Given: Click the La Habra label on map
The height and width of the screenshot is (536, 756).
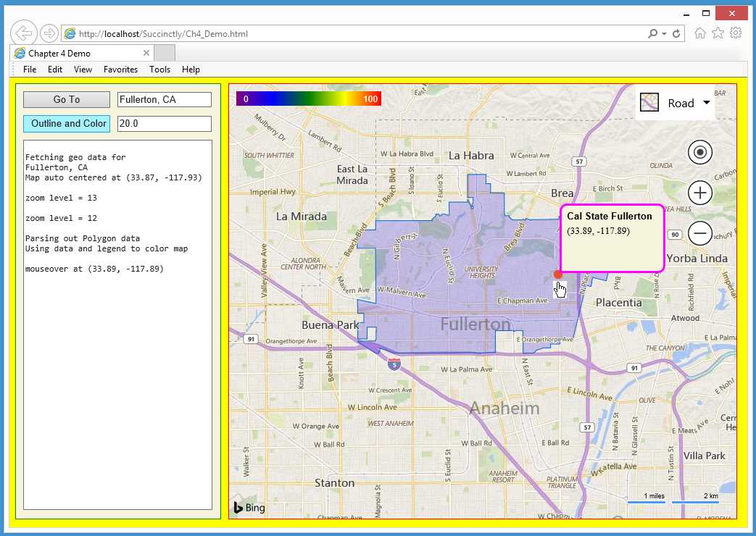Looking at the screenshot, I should [471, 155].
